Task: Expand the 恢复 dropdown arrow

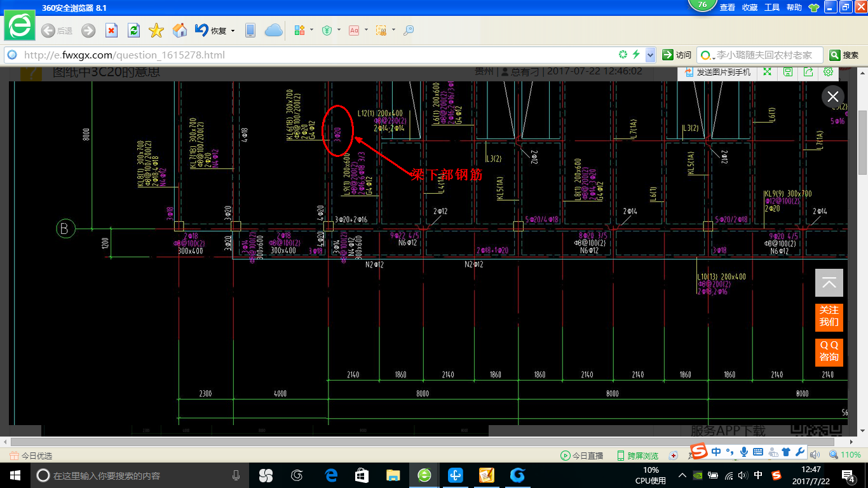Action: click(x=233, y=30)
